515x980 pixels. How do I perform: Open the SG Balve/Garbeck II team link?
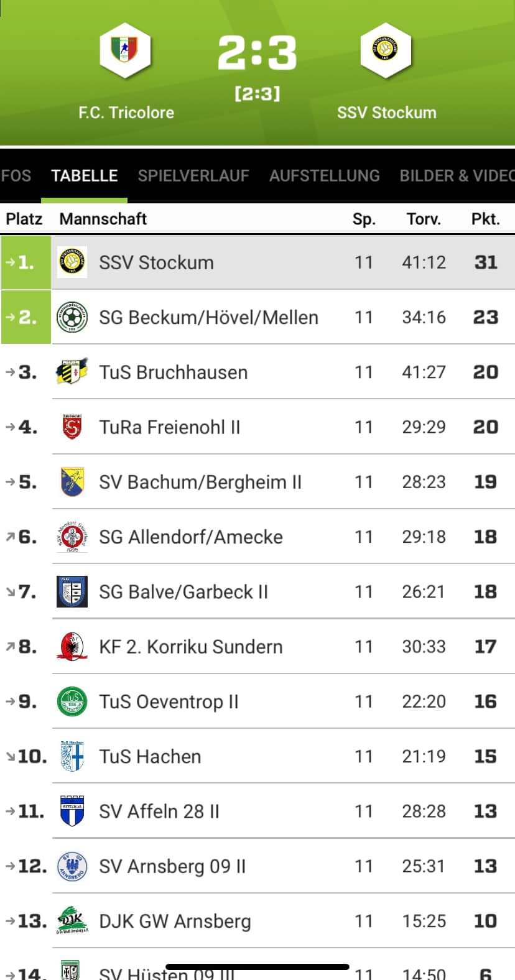(183, 592)
